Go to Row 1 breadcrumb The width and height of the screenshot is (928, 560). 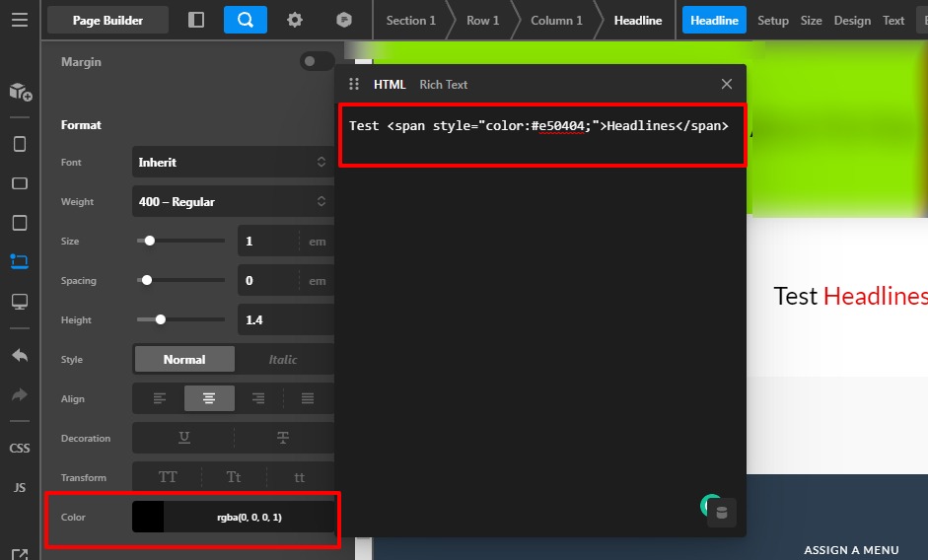click(482, 20)
